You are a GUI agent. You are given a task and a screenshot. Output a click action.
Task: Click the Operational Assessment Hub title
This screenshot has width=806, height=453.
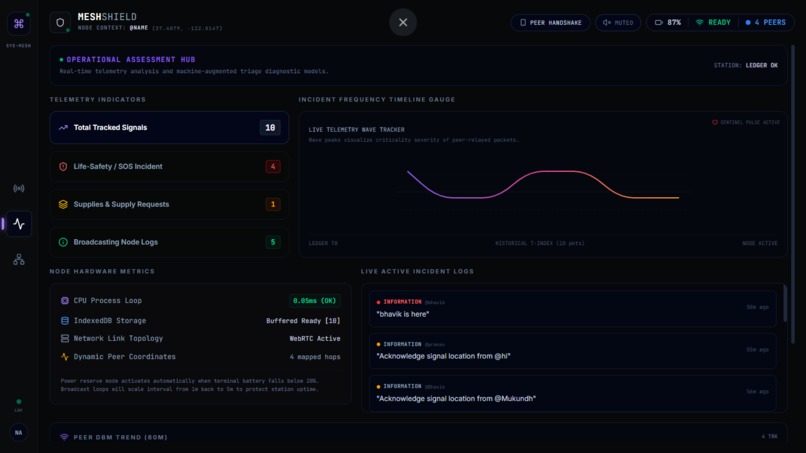coord(131,60)
